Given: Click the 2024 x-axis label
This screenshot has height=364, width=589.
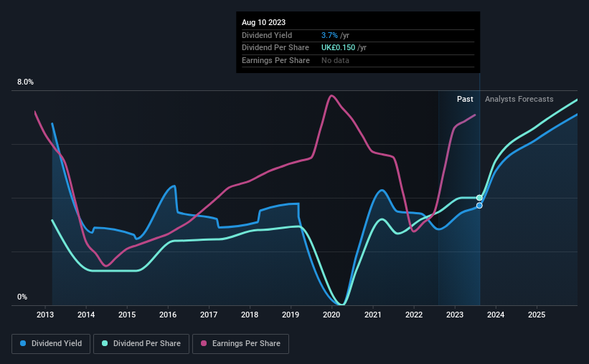Looking at the screenshot, I should (x=496, y=315).
